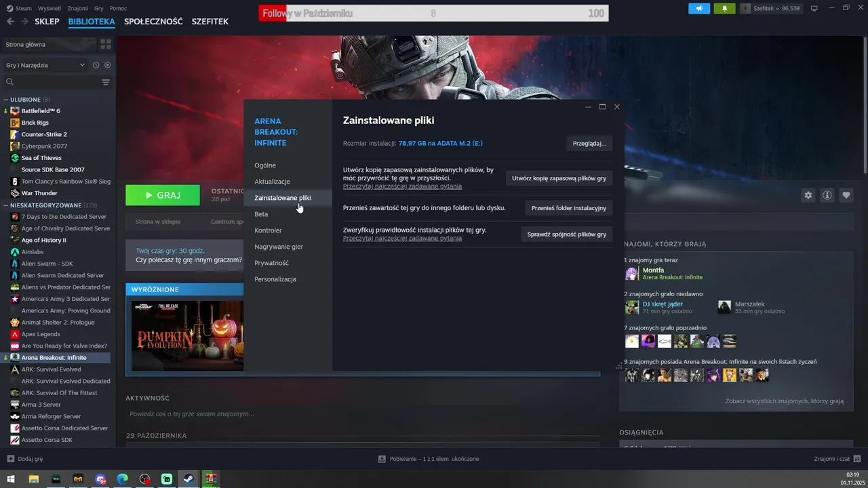Open the Znajomi menu
The image size is (868, 488).
(78, 8)
